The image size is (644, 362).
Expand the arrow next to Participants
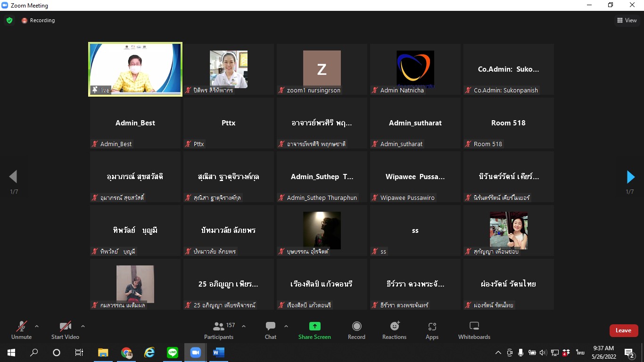[x=244, y=326]
